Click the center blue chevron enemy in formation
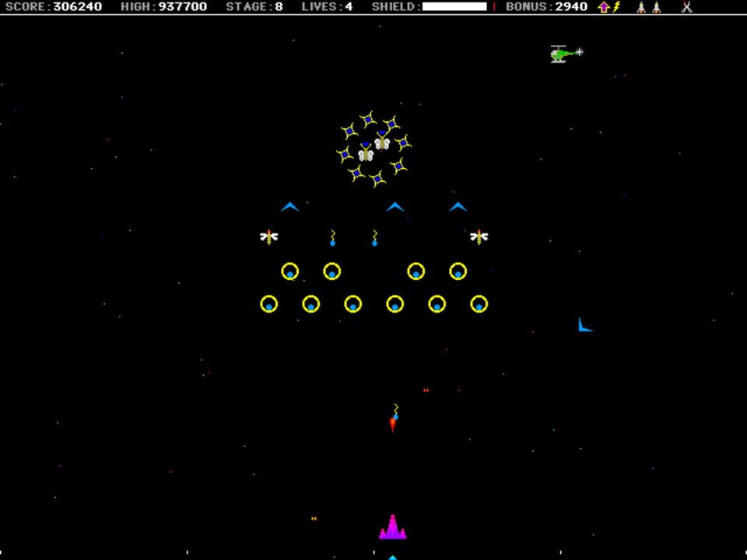Viewport: 747px width, 560px height. pyautogui.click(x=395, y=205)
